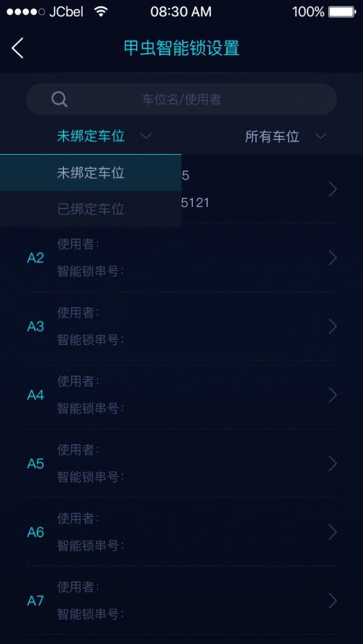
Task: Tap chevron on the first parking row
Action: tap(332, 189)
